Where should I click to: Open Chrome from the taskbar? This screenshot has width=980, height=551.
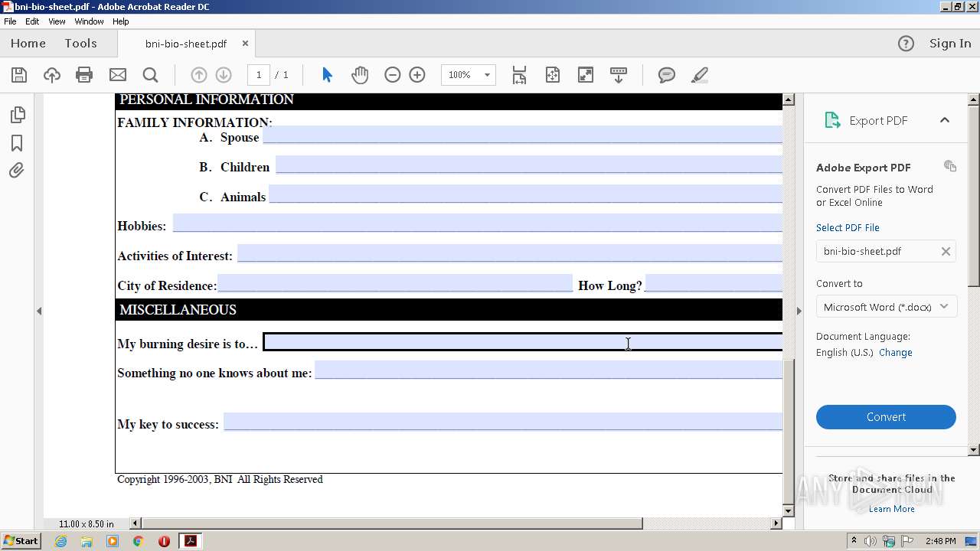point(138,541)
